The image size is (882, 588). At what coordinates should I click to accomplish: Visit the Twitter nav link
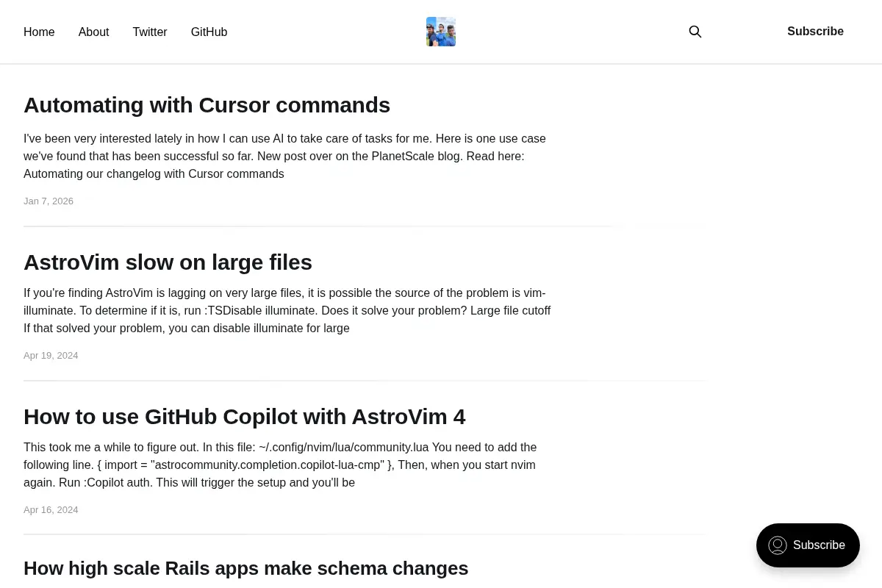click(x=150, y=32)
